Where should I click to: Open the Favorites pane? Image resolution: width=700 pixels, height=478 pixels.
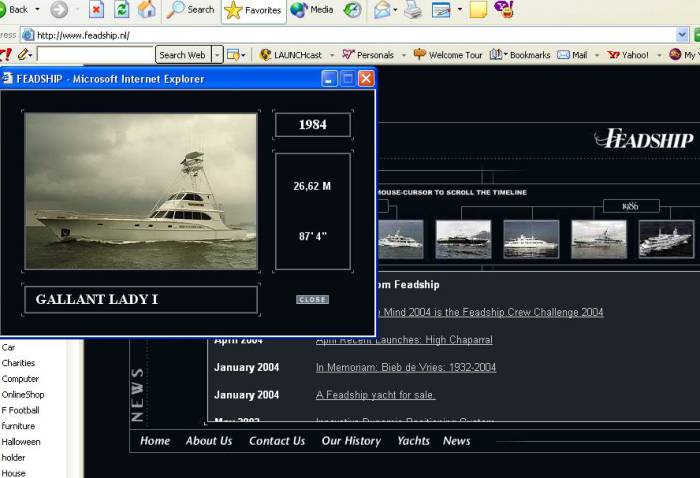(253, 10)
